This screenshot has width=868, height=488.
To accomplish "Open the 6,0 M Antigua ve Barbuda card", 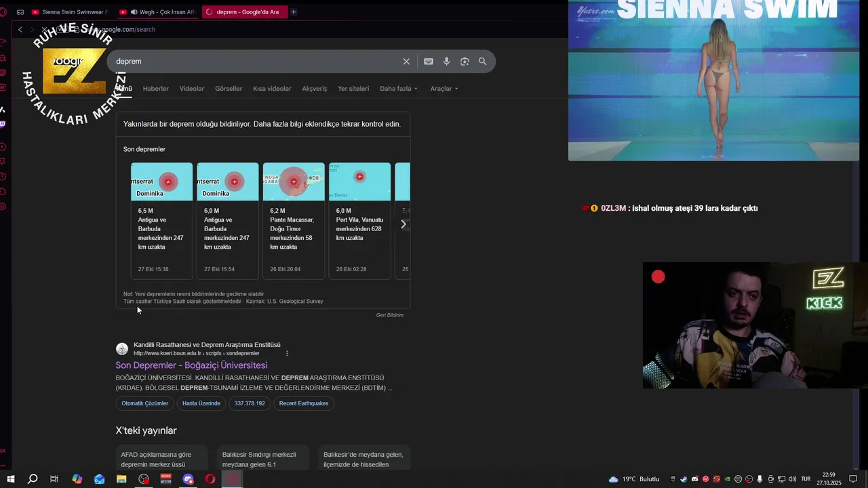I will (227, 221).
